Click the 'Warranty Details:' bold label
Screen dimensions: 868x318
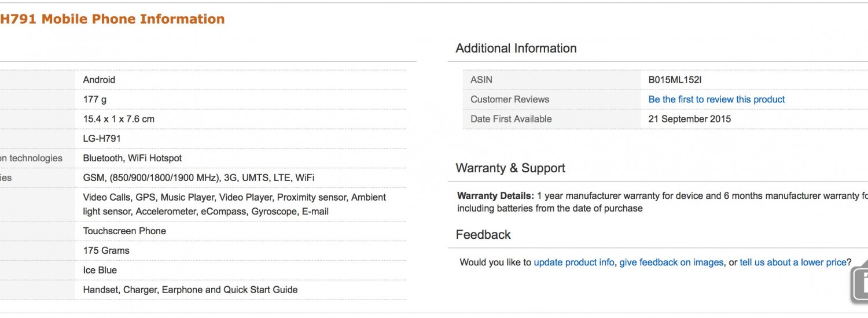coord(495,196)
